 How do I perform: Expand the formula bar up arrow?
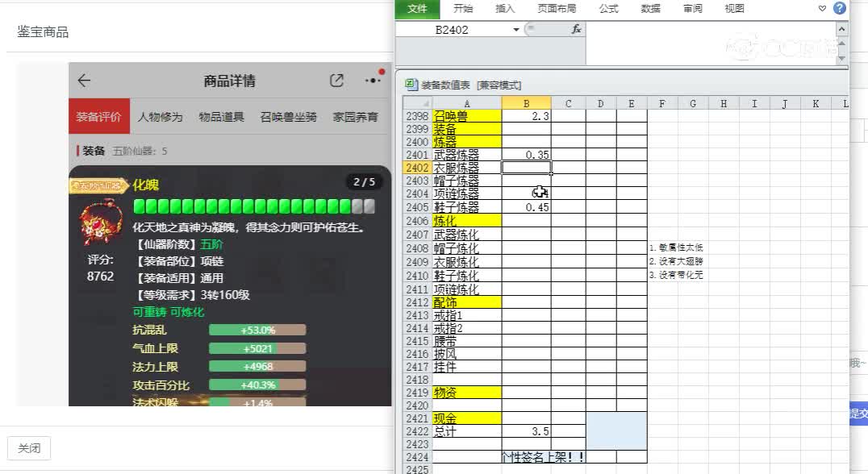841,29
